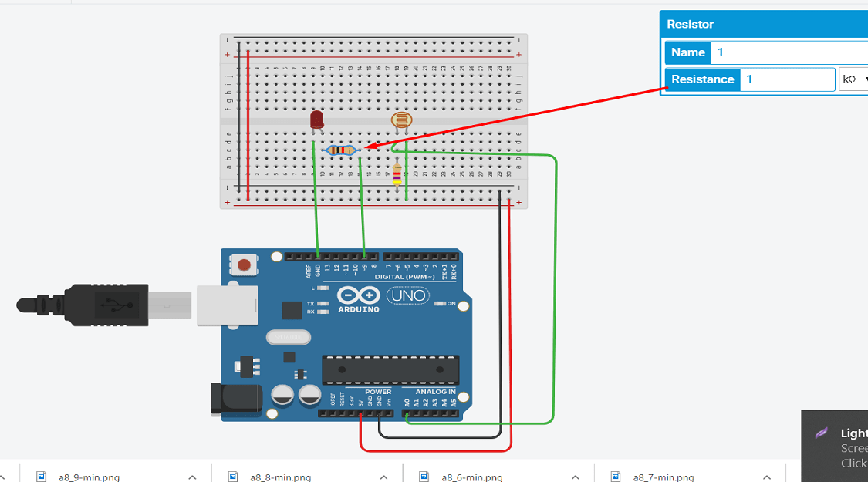Open the kΩ unit dropdown

coord(853,79)
